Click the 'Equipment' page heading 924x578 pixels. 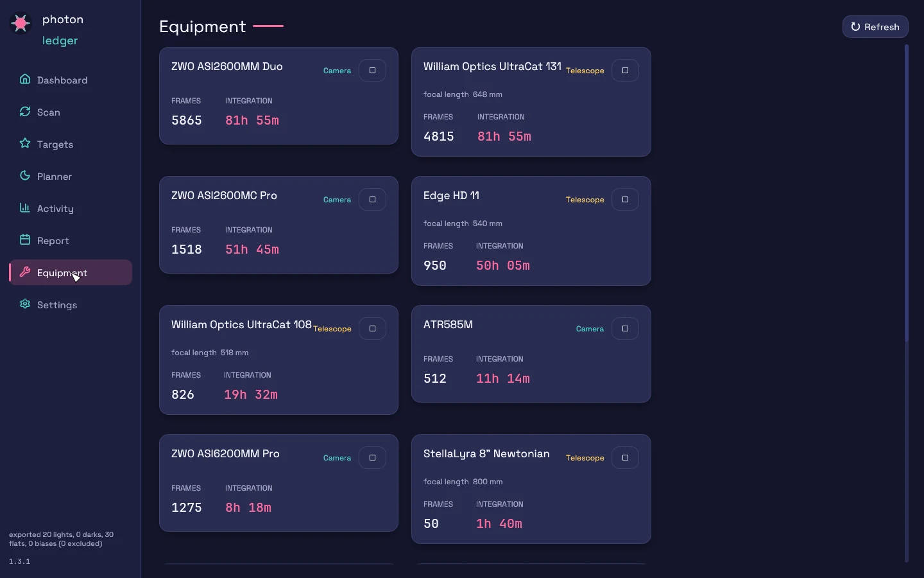click(203, 26)
